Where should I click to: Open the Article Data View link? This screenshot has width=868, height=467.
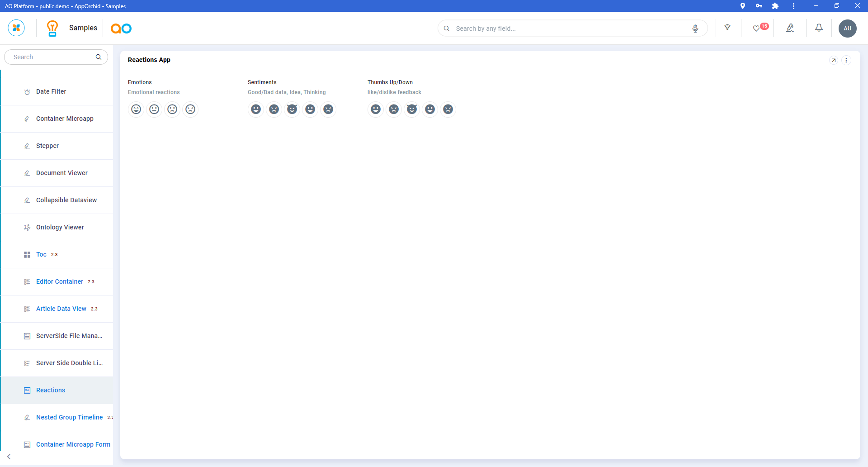(x=61, y=309)
